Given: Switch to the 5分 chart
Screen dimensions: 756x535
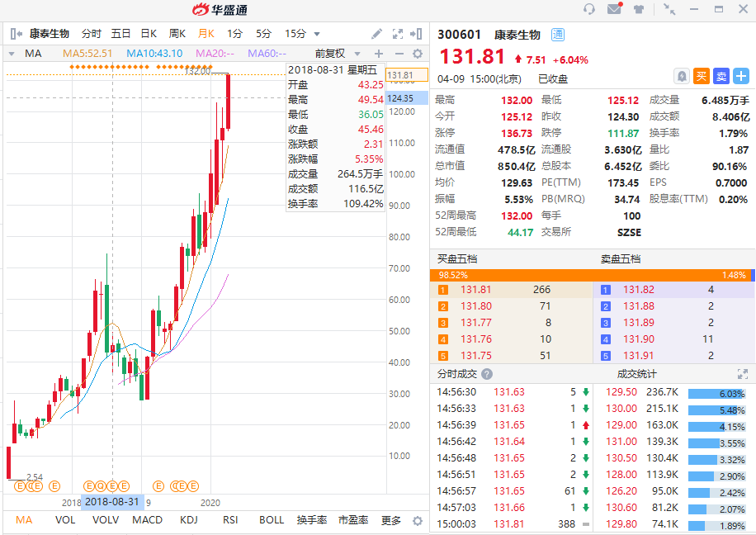Looking at the screenshot, I should pos(263,34).
